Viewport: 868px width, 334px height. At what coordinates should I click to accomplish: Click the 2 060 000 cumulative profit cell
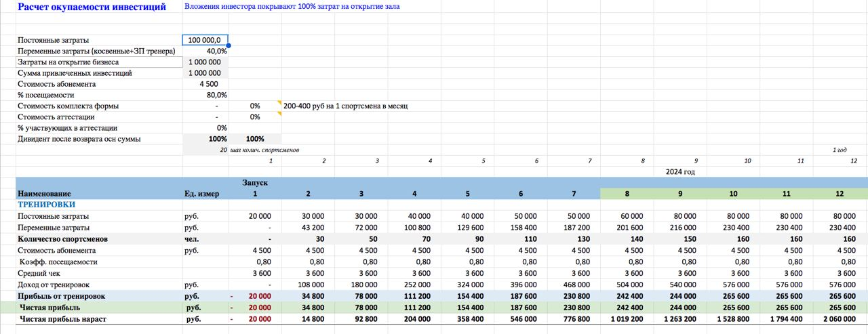tap(839, 318)
